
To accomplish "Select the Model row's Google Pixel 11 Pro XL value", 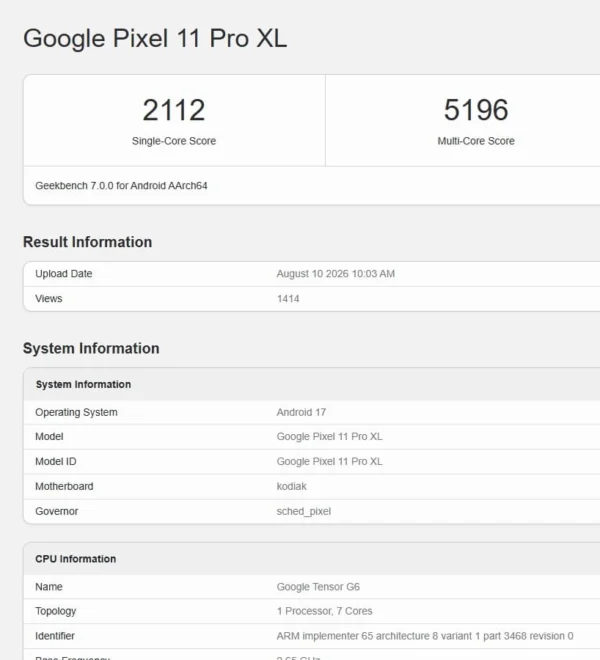I will point(329,436).
